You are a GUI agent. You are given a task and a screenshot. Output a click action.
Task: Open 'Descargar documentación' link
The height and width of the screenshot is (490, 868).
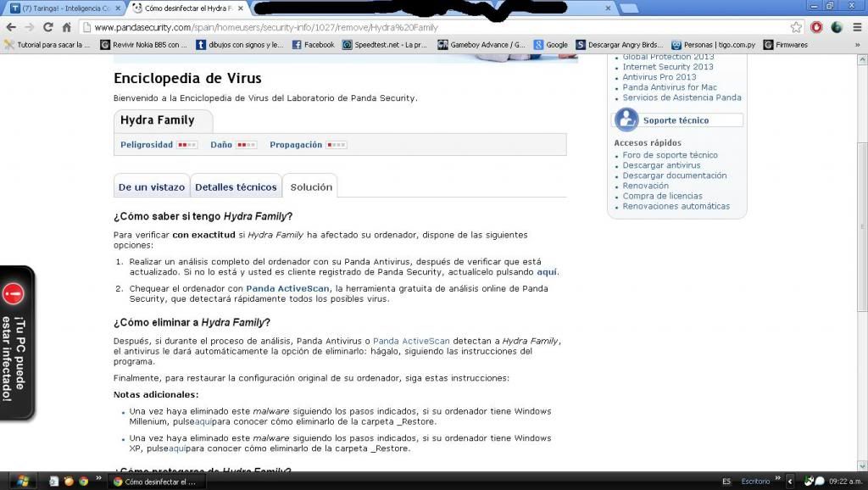point(674,175)
